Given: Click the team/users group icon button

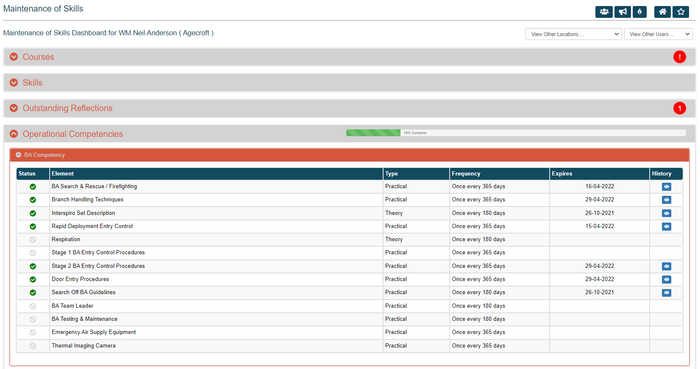Looking at the screenshot, I should pos(604,12).
